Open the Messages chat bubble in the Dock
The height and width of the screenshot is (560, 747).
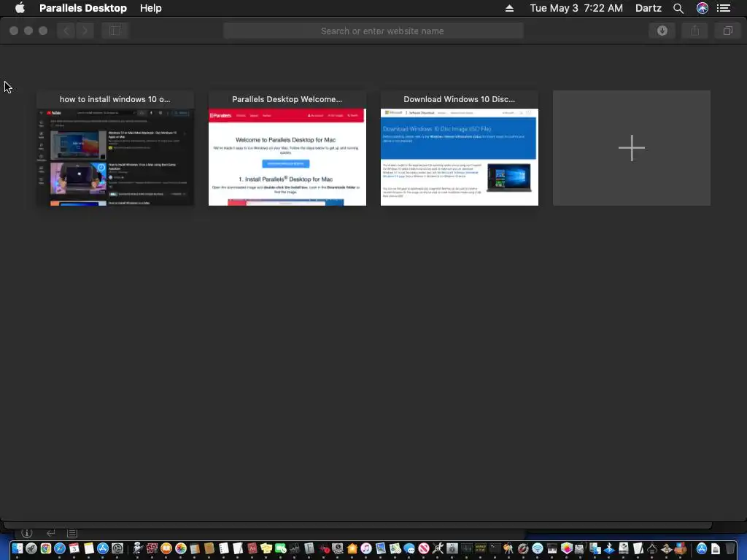click(x=409, y=548)
